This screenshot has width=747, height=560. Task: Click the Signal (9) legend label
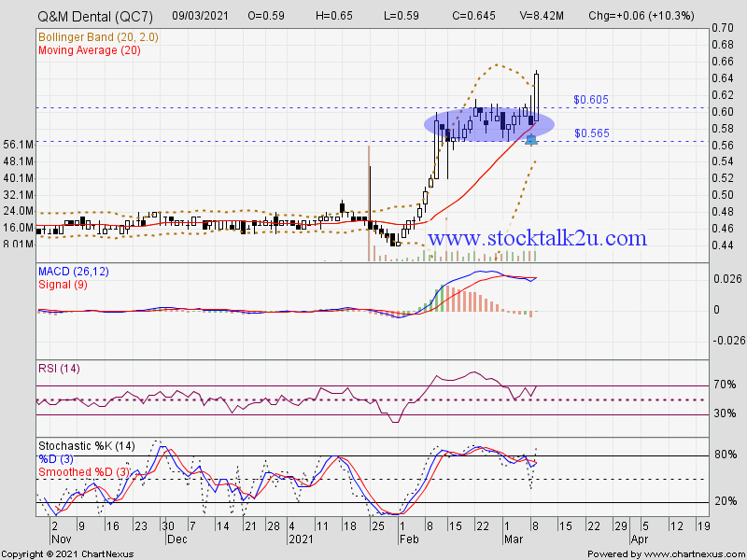pyautogui.click(x=61, y=285)
